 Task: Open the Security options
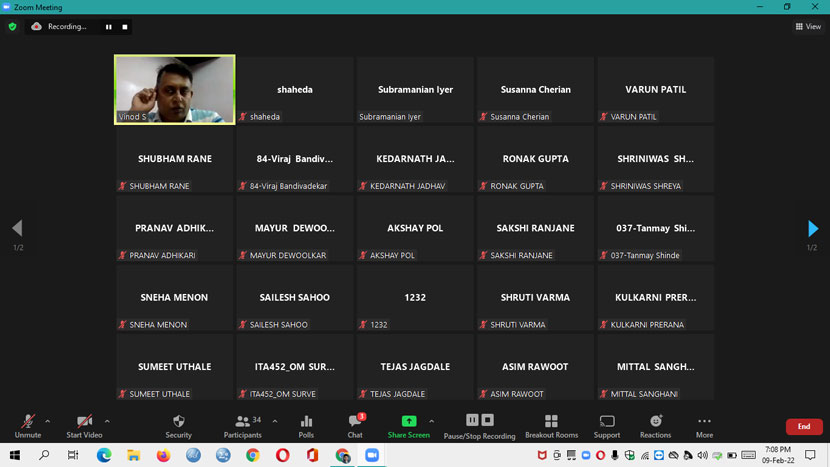(x=178, y=425)
